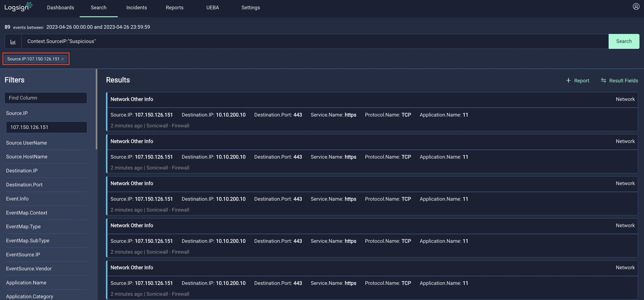Open the fifth Network Other Info result
The image size is (644, 300).
point(132,268)
